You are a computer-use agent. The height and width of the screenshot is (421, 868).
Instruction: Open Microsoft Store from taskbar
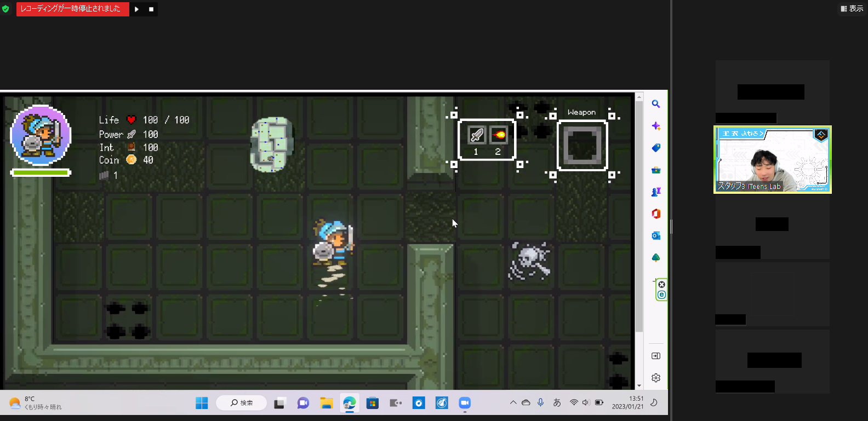(373, 403)
